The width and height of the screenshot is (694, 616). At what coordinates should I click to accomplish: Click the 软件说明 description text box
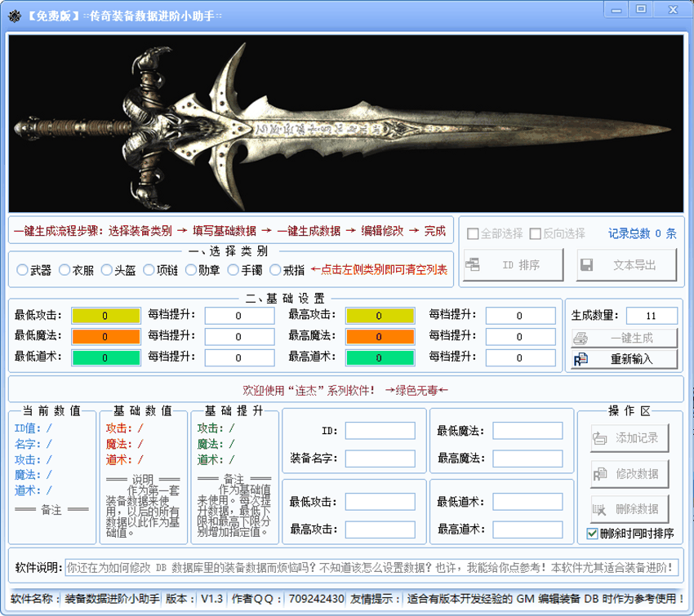pyautogui.click(x=371, y=567)
